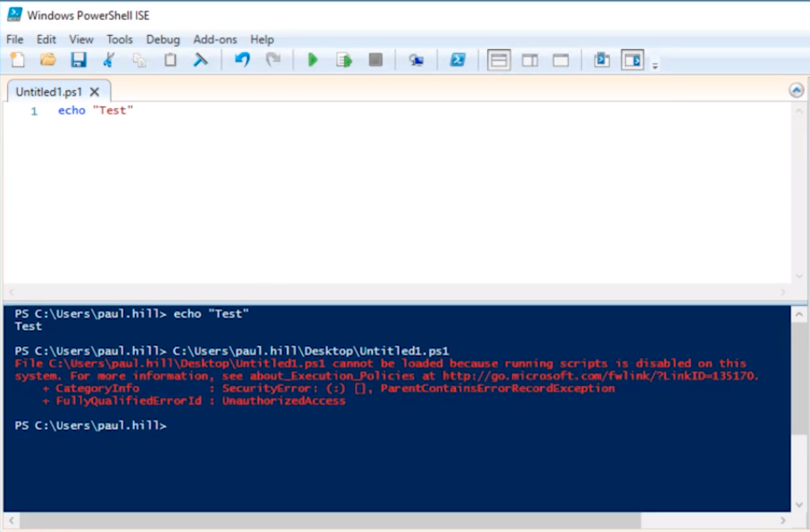
Task: Click the echo command in line 1
Action: pyautogui.click(x=72, y=110)
